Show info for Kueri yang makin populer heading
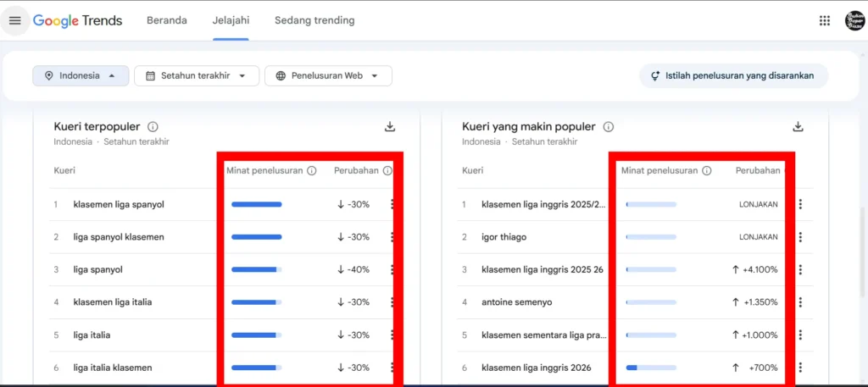 pyautogui.click(x=608, y=127)
